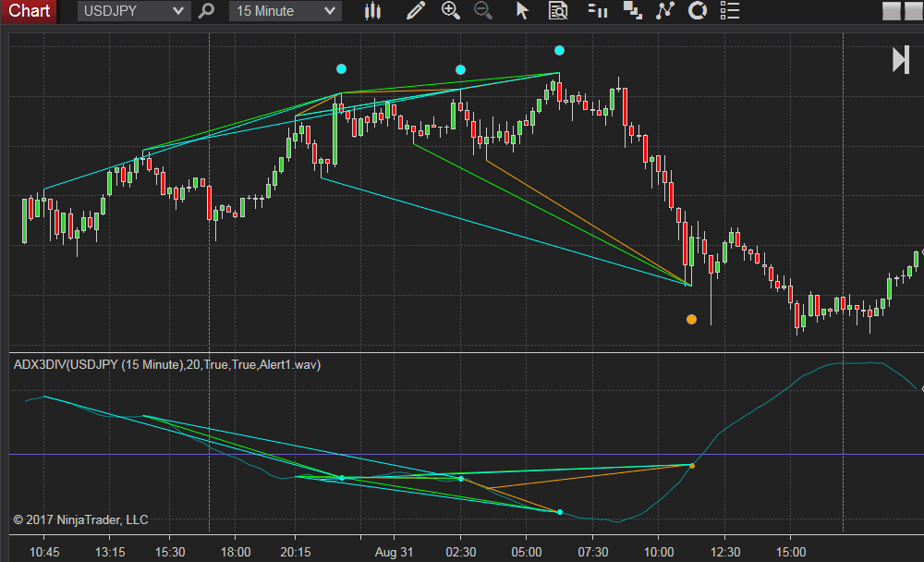Toggle the price markers toolbar icon
Screen dimensions: 924x562
point(598,11)
